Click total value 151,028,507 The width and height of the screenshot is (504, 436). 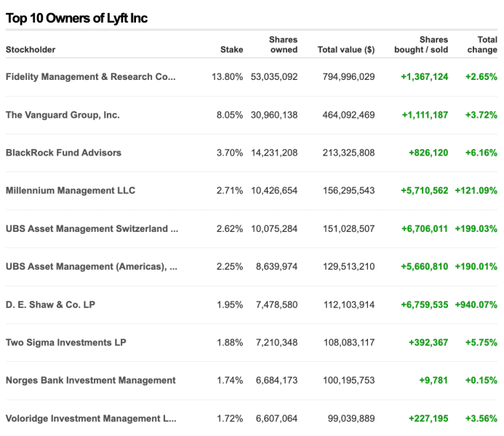pos(349,229)
